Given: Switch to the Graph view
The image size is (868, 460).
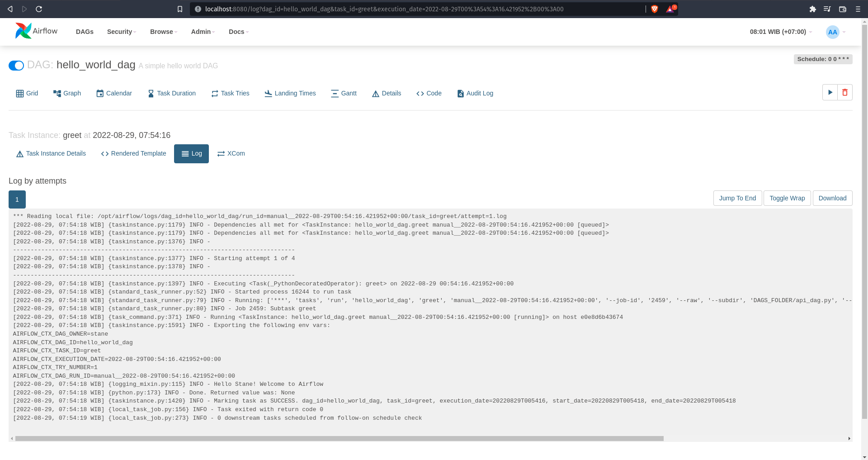Looking at the screenshot, I should click(67, 93).
